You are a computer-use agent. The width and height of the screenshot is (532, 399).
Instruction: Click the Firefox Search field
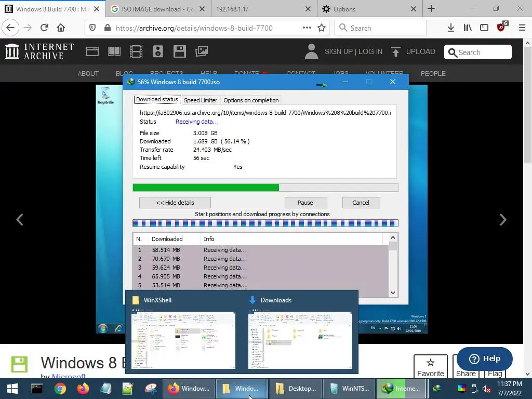coord(381,28)
